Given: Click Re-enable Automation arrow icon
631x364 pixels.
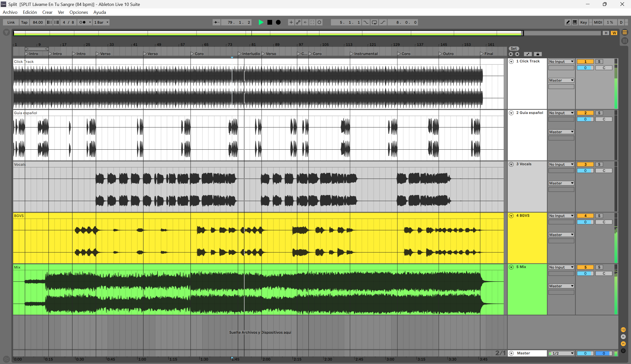Looking at the screenshot, I should pos(305,22).
